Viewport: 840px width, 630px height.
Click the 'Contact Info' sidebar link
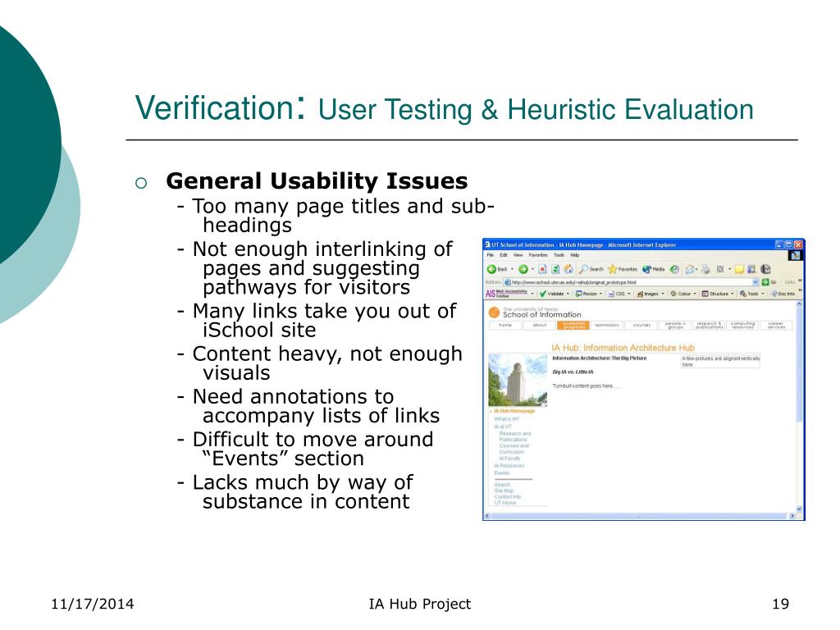pyautogui.click(x=508, y=497)
